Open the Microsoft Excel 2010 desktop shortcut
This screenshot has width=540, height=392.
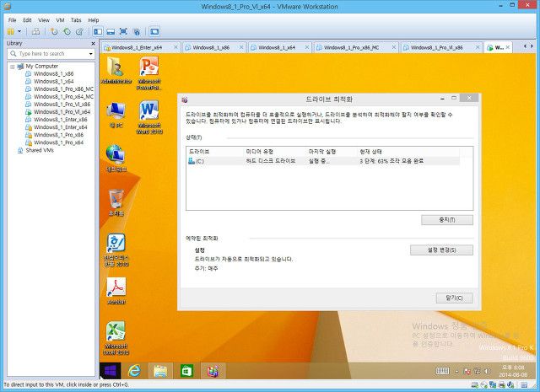116,338
